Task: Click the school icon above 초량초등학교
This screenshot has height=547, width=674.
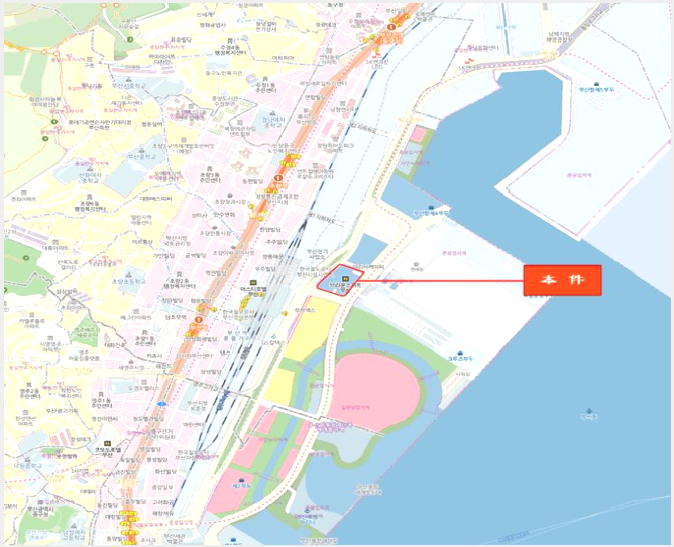Action: 129,274
